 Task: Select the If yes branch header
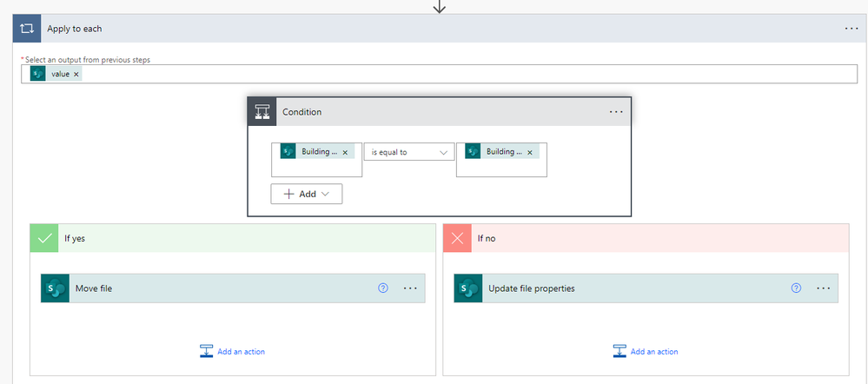click(233, 238)
